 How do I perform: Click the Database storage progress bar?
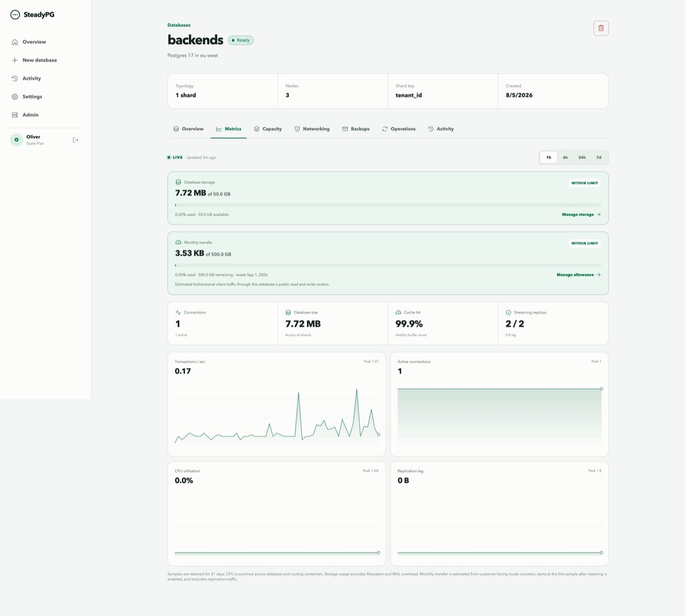[388, 205]
